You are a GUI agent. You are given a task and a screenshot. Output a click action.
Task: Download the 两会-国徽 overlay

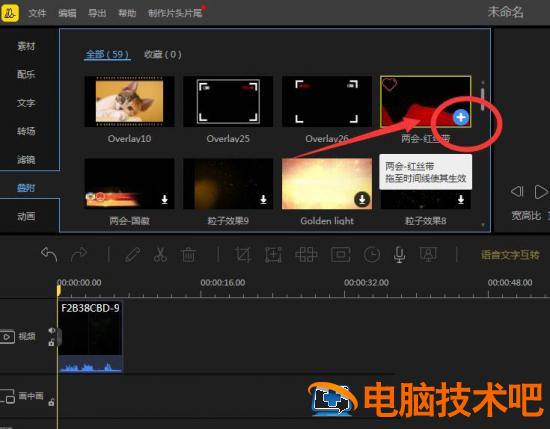pyautogui.click(x=164, y=200)
